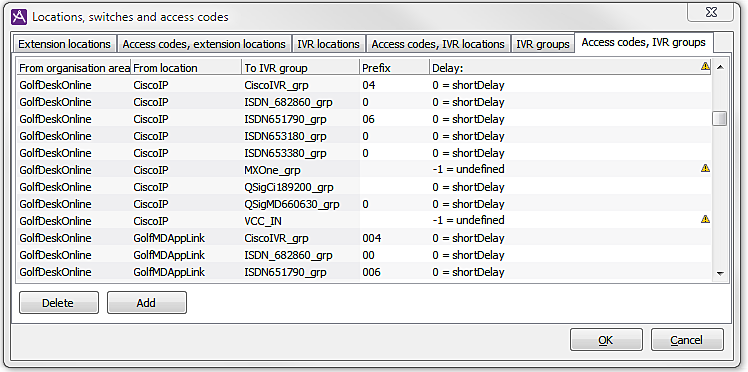Sort by Prefix column header
Image resolution: width=748 pixels, height=372 pixels.
pyautogui.click(x=395, y=68)
